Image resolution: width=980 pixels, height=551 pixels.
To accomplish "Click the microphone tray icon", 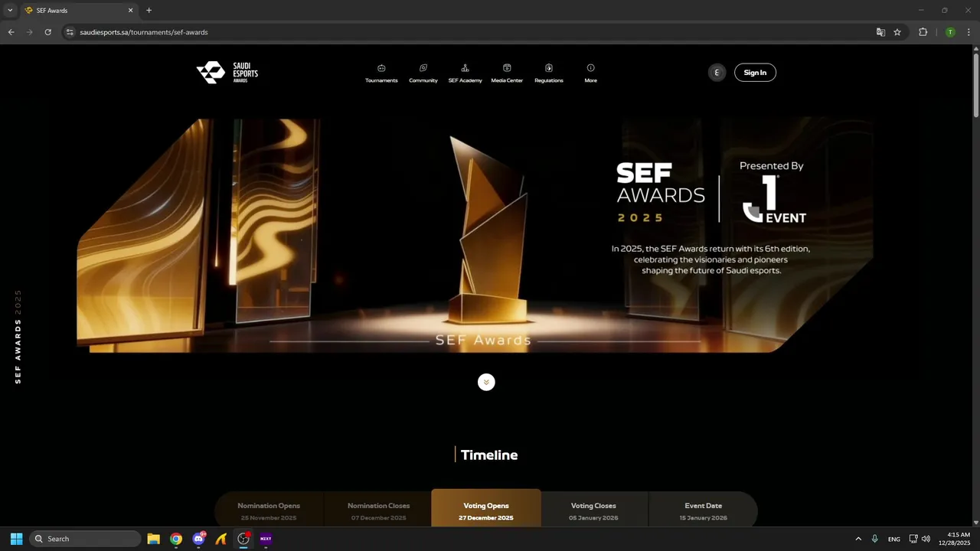I will coord(874,539).
